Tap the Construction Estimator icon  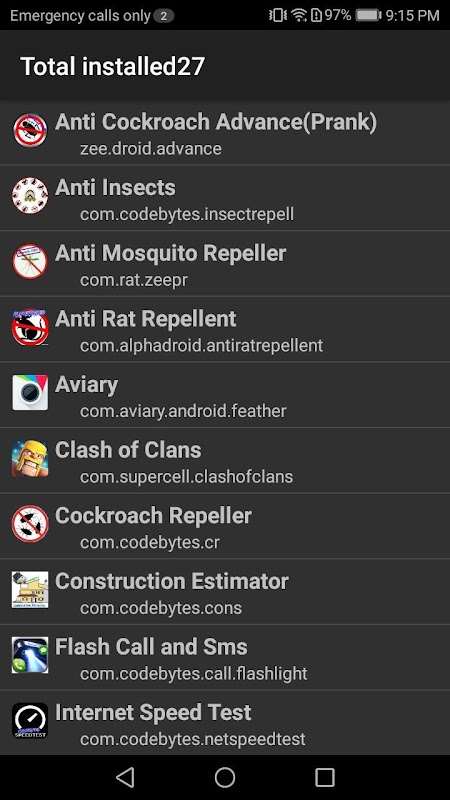(x=30, y=589)
